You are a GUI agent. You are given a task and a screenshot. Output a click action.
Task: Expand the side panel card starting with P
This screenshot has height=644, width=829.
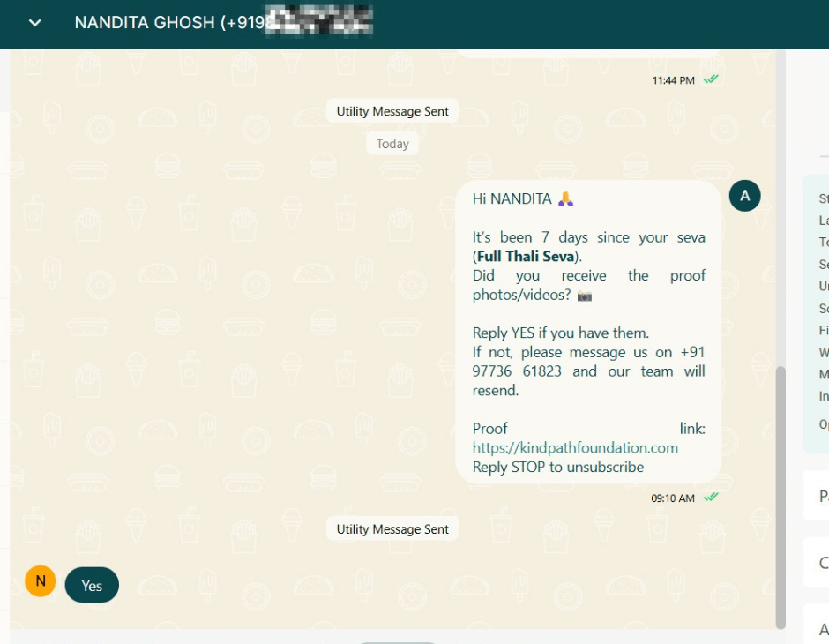click(x=818, y=498)
